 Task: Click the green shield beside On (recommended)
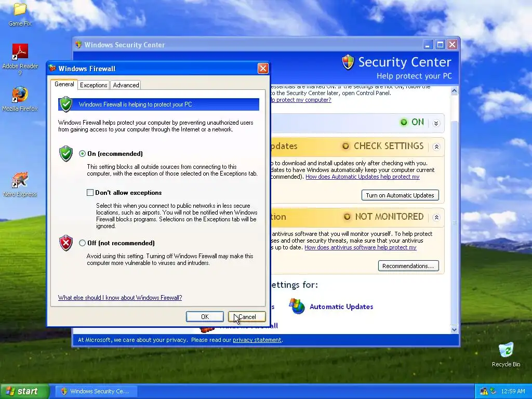(x=66, y=154)
